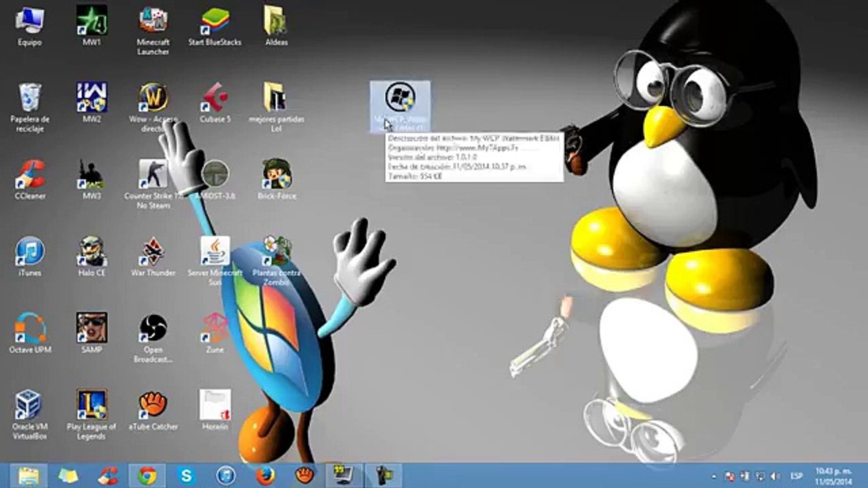
Task: Select the Brick-Force desktop shortcut
Action: point(276,180)
